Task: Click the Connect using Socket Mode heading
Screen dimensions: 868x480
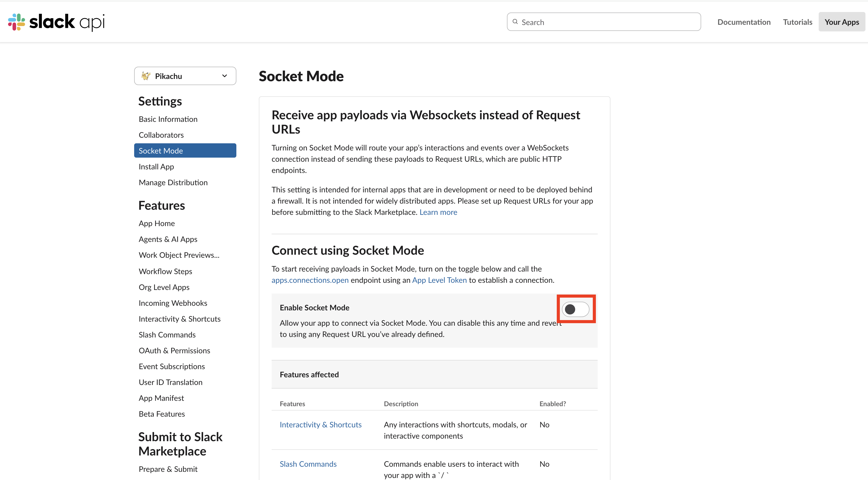Action: (348, 250)
